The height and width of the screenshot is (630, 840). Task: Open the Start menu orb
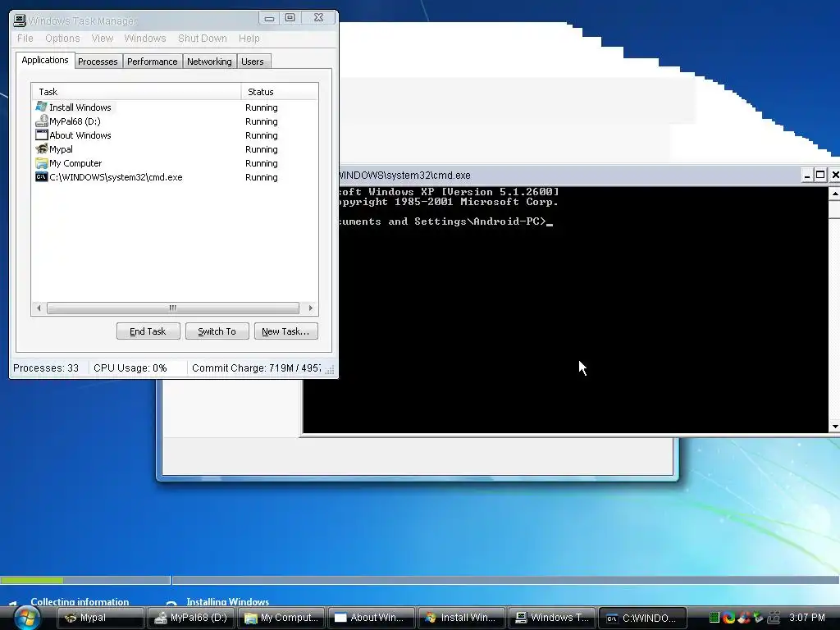(27, 619)
